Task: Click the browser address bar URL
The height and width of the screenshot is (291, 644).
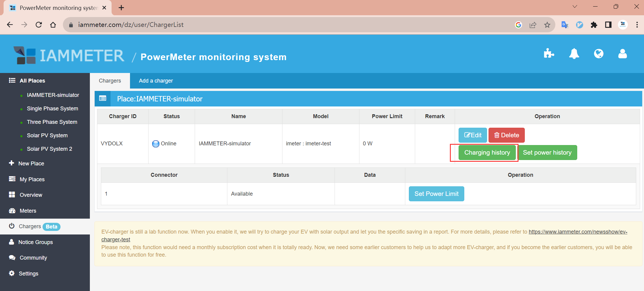Action: coord(131,25)
